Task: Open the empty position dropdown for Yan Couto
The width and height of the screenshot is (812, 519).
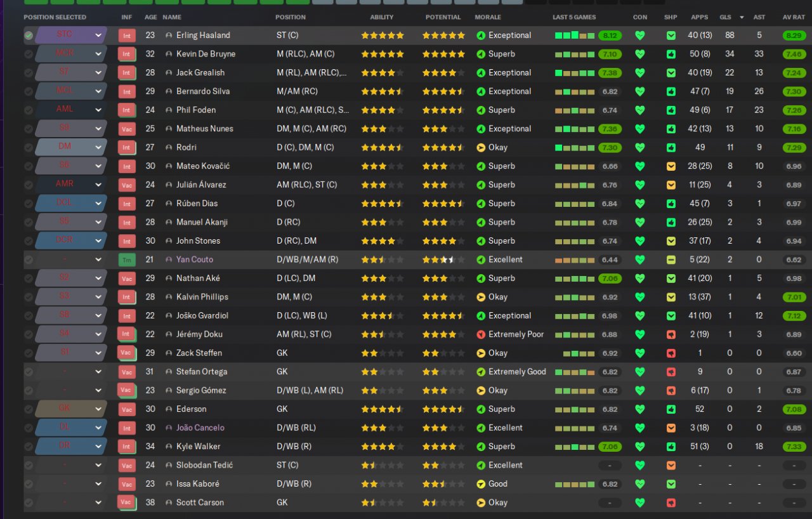Action: point(70,259)
